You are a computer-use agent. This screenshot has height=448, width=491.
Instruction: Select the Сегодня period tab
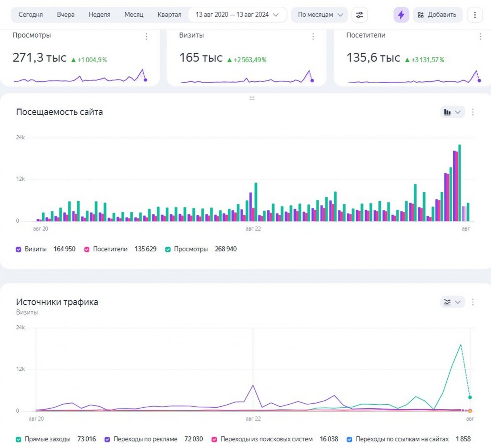coord(30,15)
